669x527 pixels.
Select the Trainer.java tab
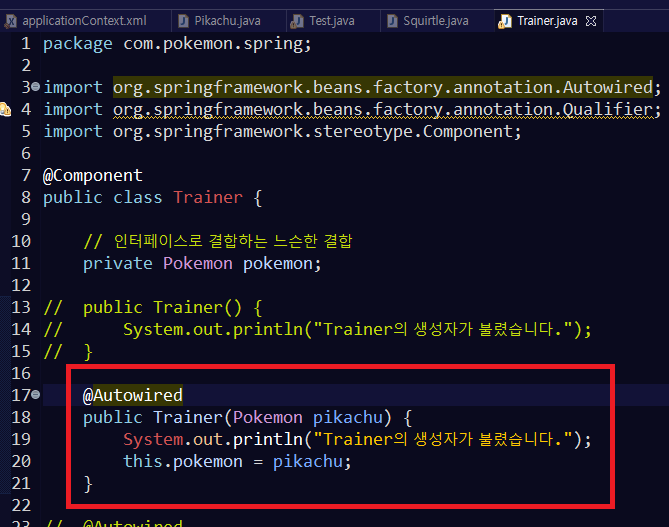[x=547, y=20]
